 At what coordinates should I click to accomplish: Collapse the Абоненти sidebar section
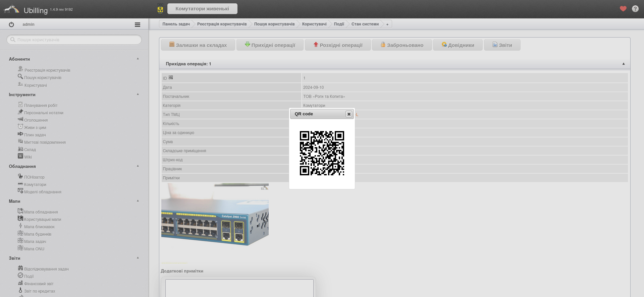pyautogui.click(x=138, y=59)
